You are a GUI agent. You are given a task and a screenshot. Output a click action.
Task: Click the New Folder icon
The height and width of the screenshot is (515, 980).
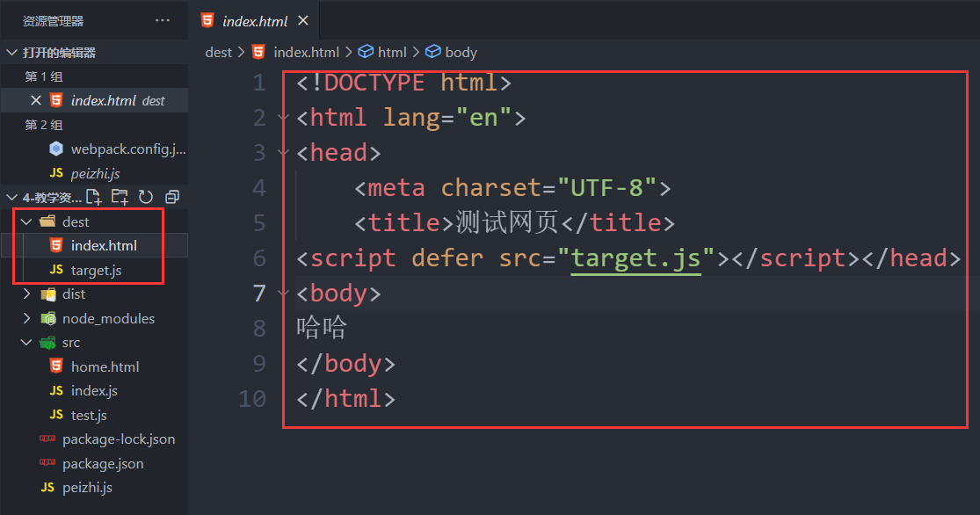120,198
